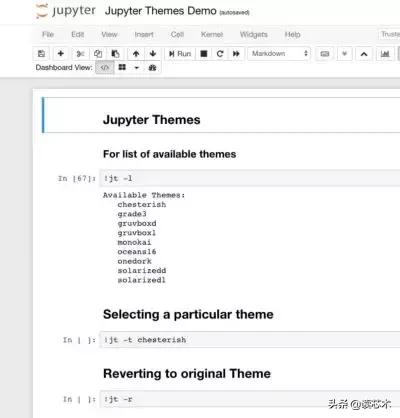The image size is (400, 418).
Task: Open the Kernel menu
Action: point(212,35)
